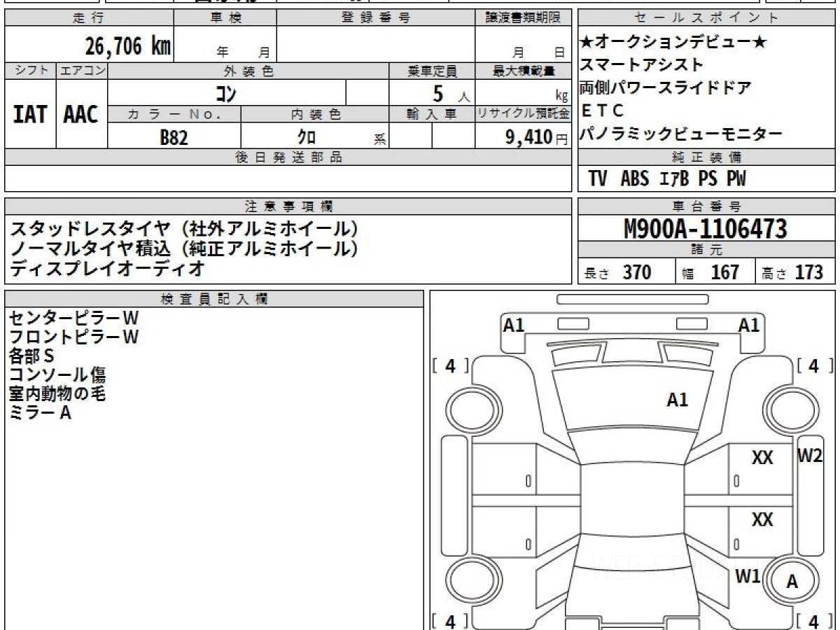Image resolution: width=840 pixels, height=630 pixels.
Task: Select the 外装色 header
Action: pos(248,71)
